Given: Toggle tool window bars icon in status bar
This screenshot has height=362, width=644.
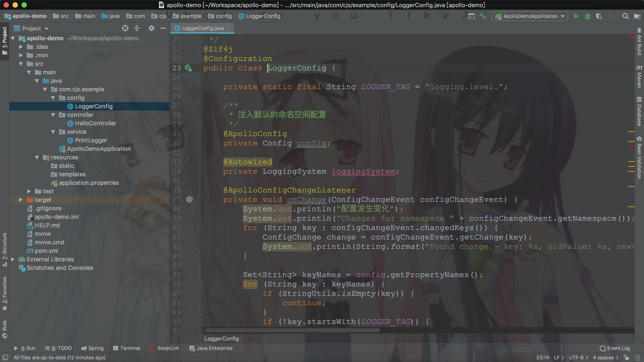Looking at the screenshot, I should pyautogui.click(x=5, y=358).
